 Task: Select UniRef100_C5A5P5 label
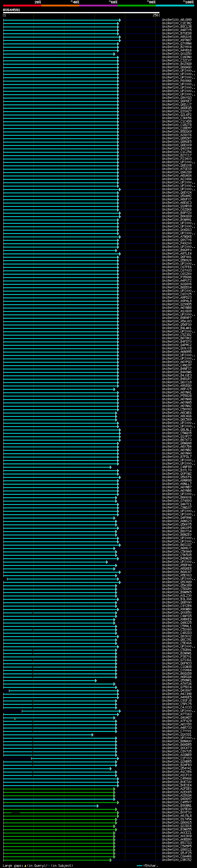click(x=177, y=846)
